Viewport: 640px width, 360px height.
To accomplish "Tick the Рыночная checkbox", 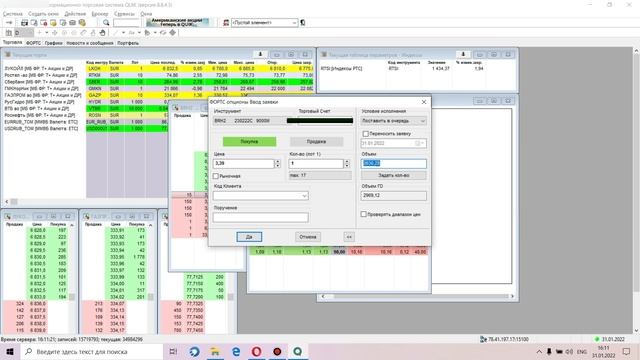I will point(216,176).
